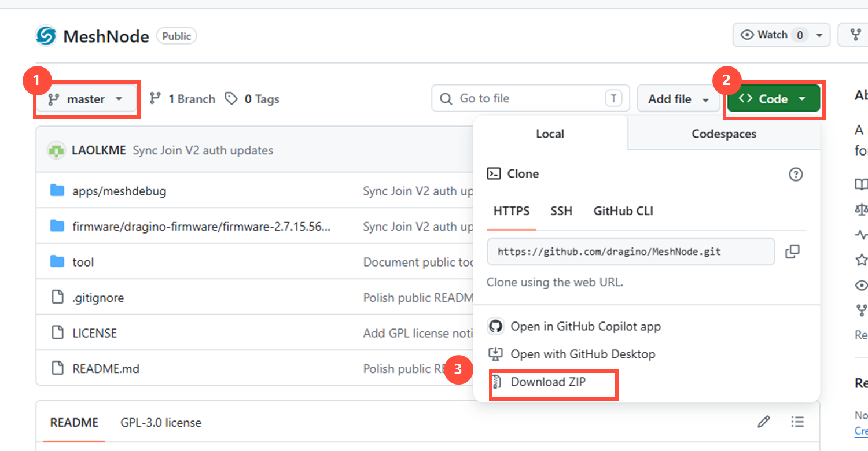868x451 pixels.
Task: Open the Add file dropdown
Action: click(x=678, y=99)
